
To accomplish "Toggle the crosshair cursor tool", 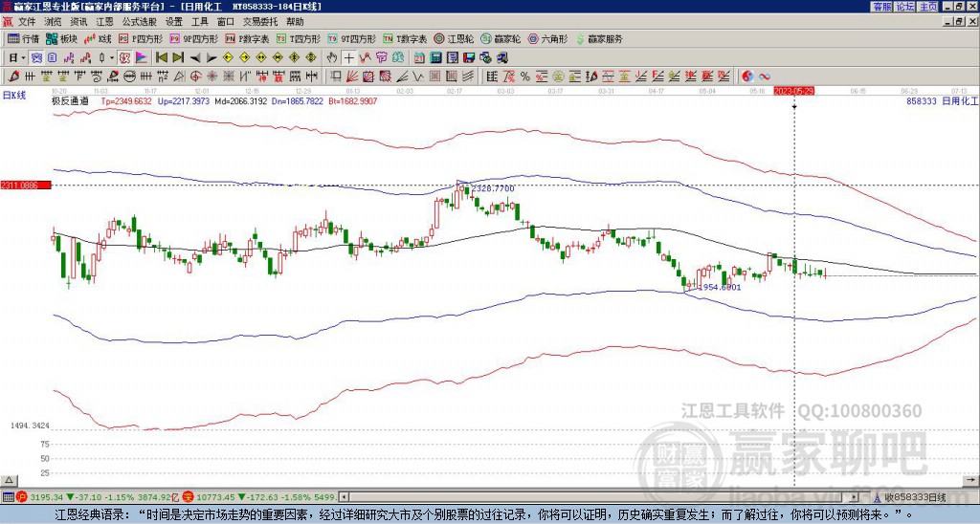I will [x=348, y=58].
